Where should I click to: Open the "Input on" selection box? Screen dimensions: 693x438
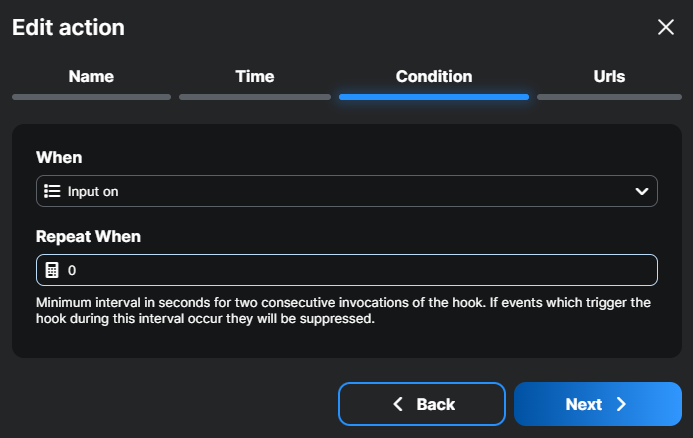[x=340, y=191]
